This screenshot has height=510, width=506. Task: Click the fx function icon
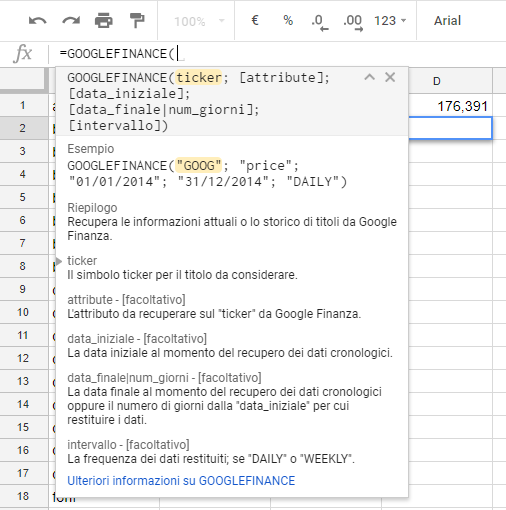[x=23, y=53]
